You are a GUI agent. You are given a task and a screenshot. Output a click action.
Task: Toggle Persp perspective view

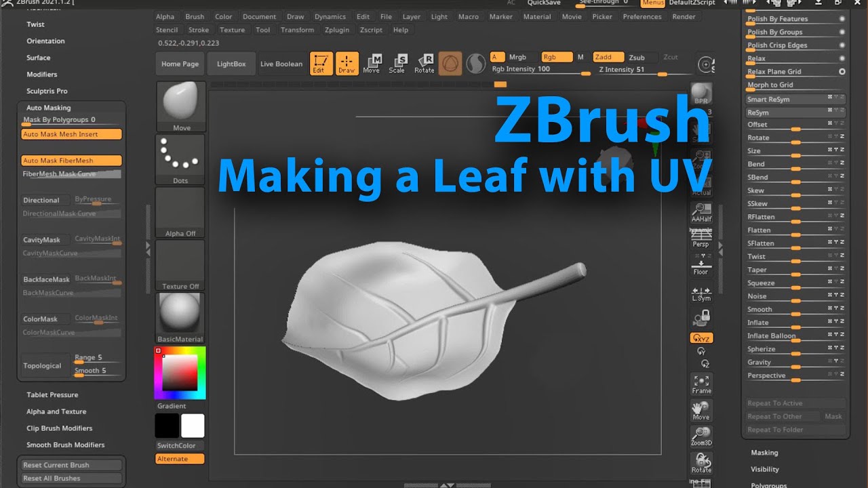coord(701,239)
